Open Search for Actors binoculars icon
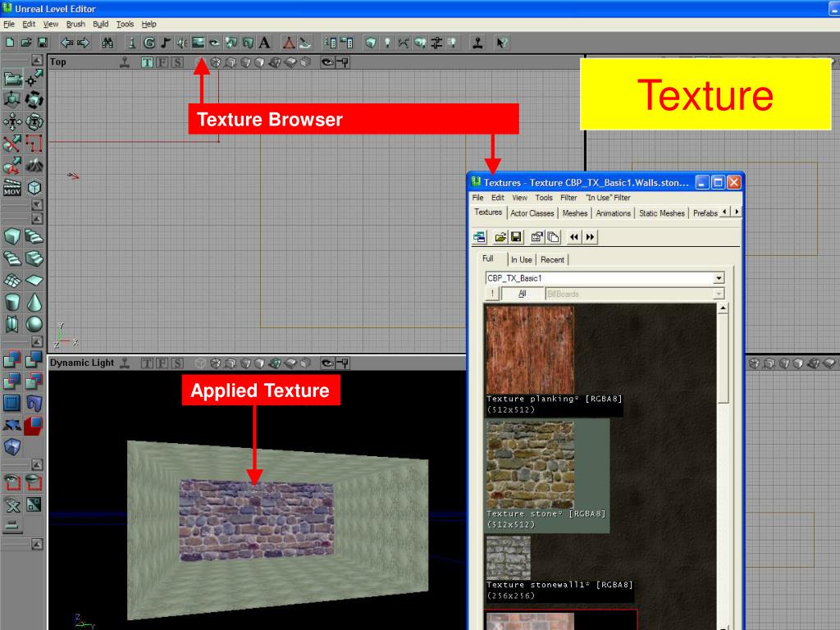 107,43
